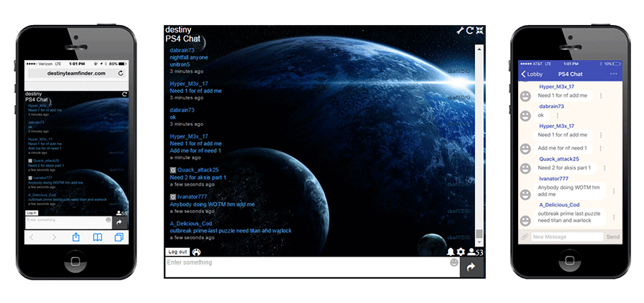Click the desktop scrollbar up arrow
The image size is (644, 303).
coord(479,48)
